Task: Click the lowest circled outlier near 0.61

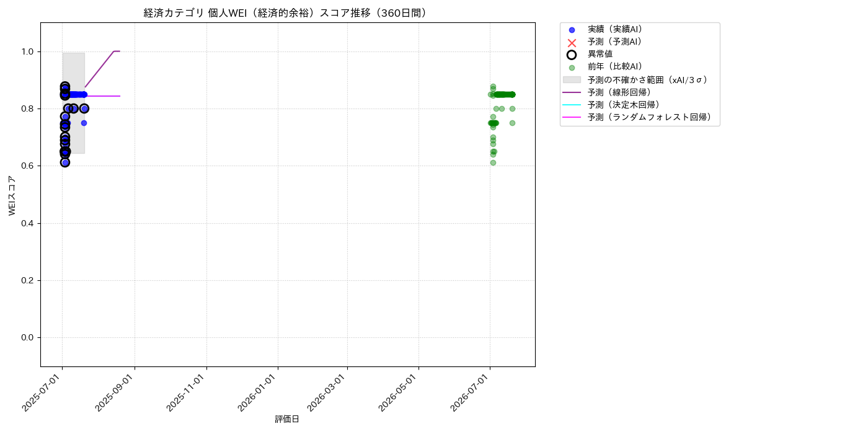Action: tap(64, 162)
